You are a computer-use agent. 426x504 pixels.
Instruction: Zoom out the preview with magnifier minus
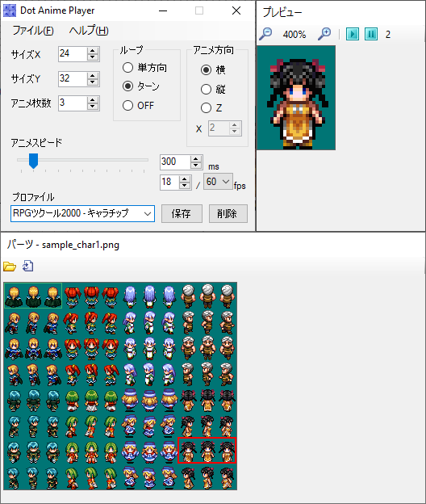click(265, 34)
